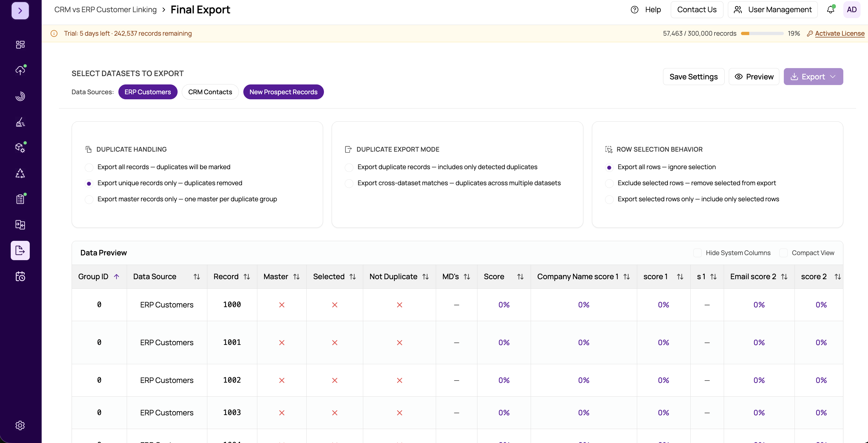Toggle the New Prospect Records data source

pyautogui.click(x=283, y=92)
